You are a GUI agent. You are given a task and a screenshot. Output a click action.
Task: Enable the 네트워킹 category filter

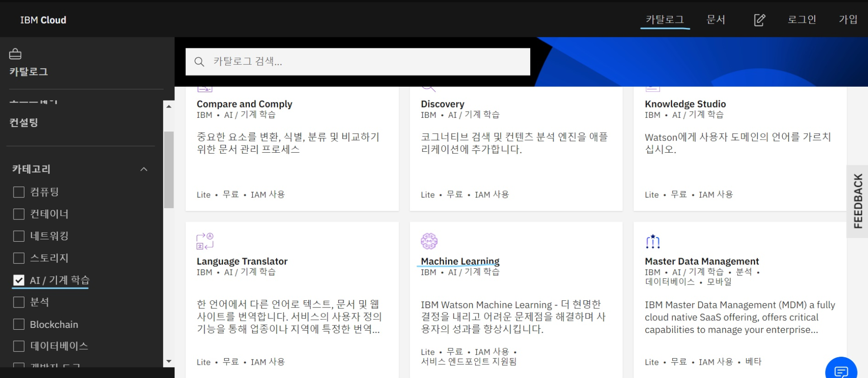19,236
